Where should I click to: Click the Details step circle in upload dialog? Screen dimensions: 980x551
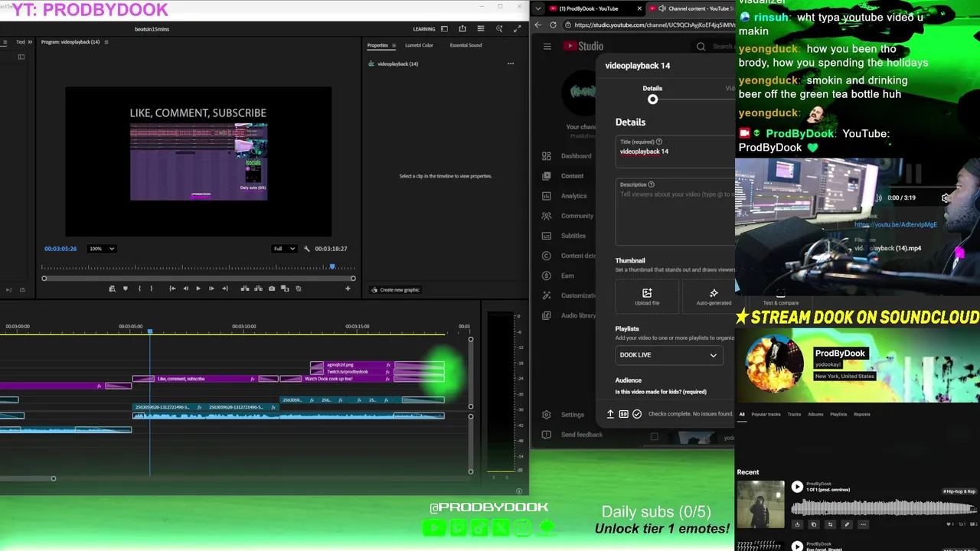coord(652,99)
